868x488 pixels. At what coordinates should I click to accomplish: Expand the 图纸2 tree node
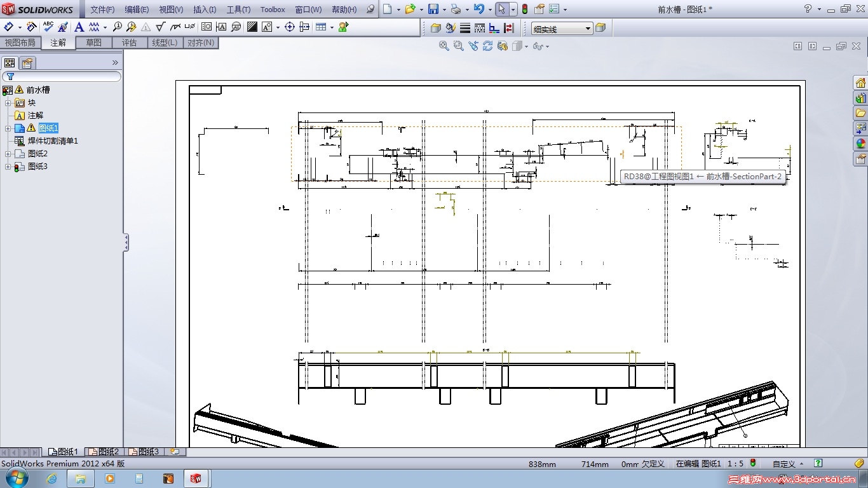point(8,154)
